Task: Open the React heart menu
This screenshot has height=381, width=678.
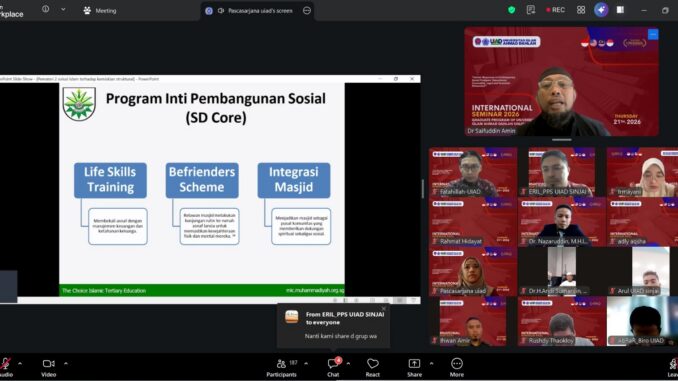Action: pos(373,367)
